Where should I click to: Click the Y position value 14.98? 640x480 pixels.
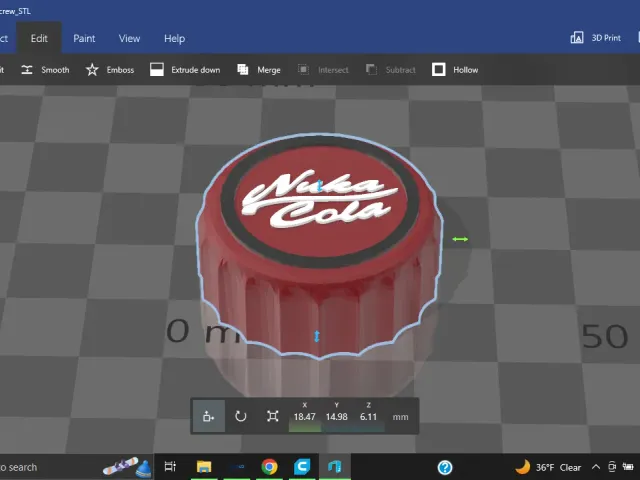(x=336, y=417)
